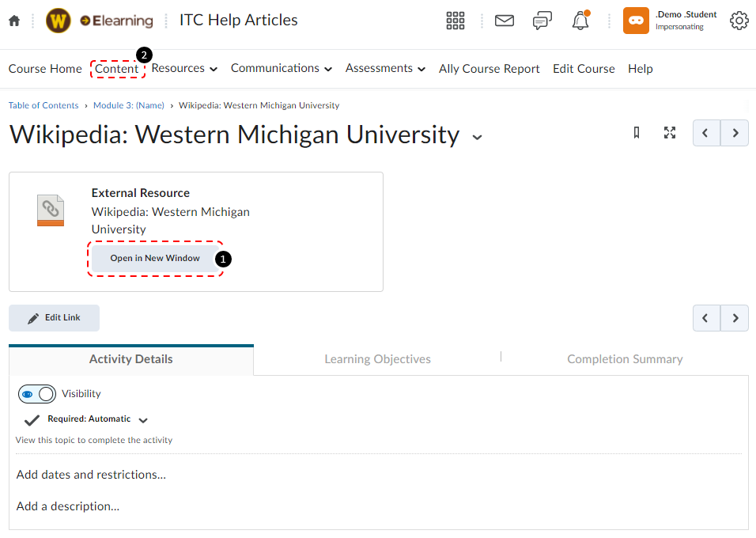
Task: Switch to the Learning Objectives tab
Action: point(377,358)
